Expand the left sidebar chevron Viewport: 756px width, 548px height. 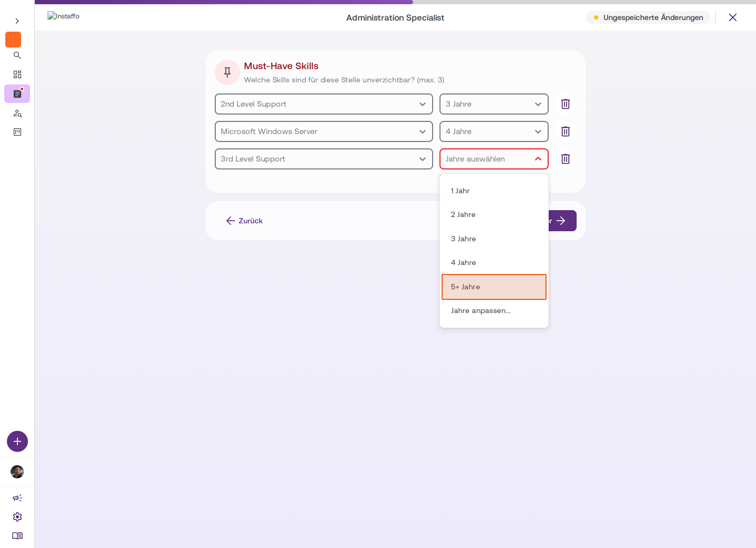[x=17, y=21]
